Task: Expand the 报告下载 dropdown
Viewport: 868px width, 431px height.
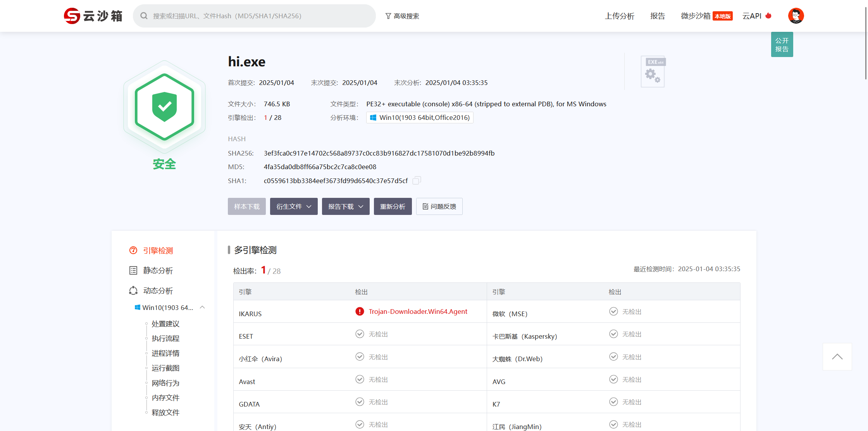Action: 346,206
